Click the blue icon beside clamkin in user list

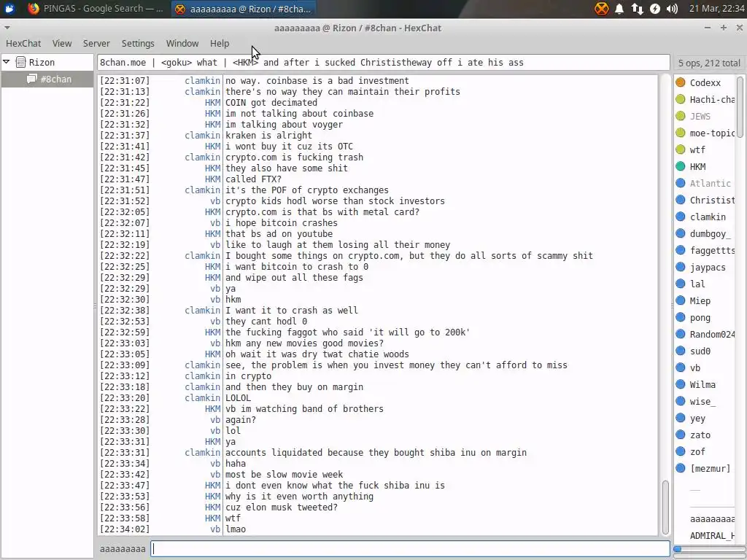(681, 217)
